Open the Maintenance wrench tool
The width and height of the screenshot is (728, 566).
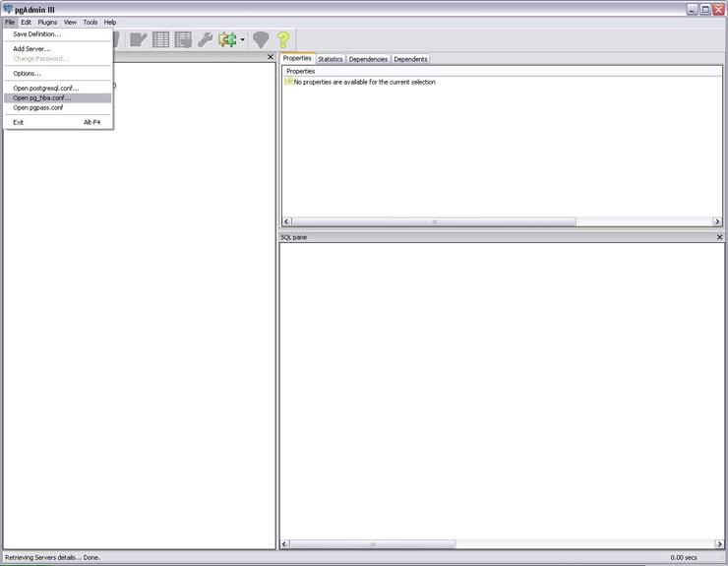(x=206, y=40)
